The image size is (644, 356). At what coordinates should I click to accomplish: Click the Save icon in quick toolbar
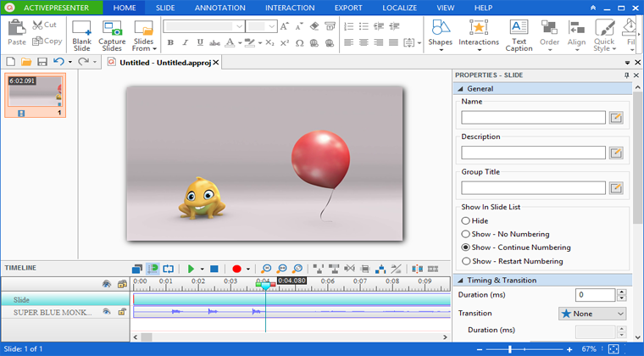tap(42, 62)
